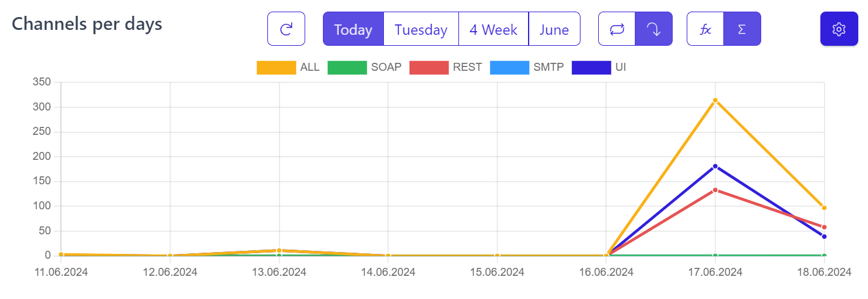This screenshot has width=868, height=299.
Task: Click the SMTP legend label
Action: click(549, 68)
